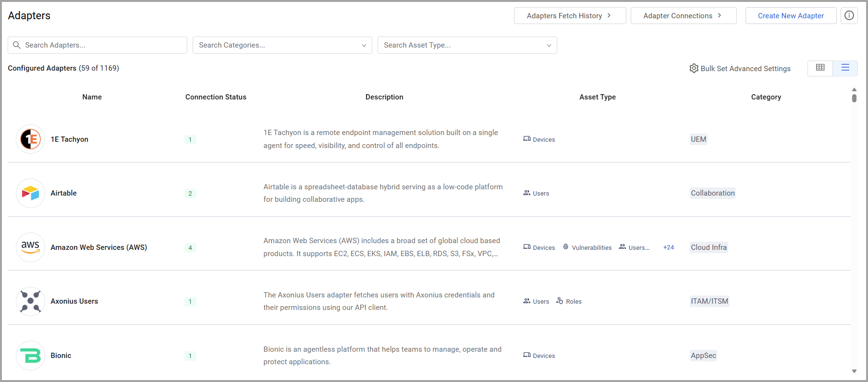Click the Airtable description text
The width and height of the screenshot is (868, 382).
383,193
